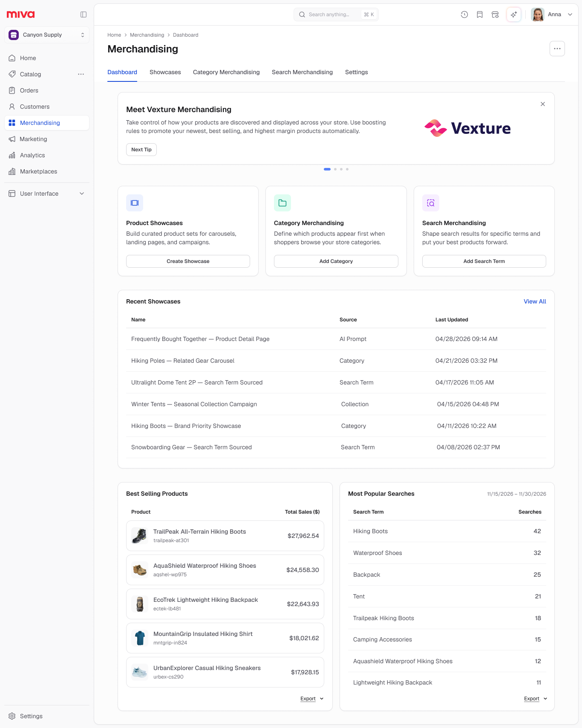Select Merchandising in the sidebar
Image resolution: width=582 pixels, height=728 pixels.
click(x=47, y=123)
